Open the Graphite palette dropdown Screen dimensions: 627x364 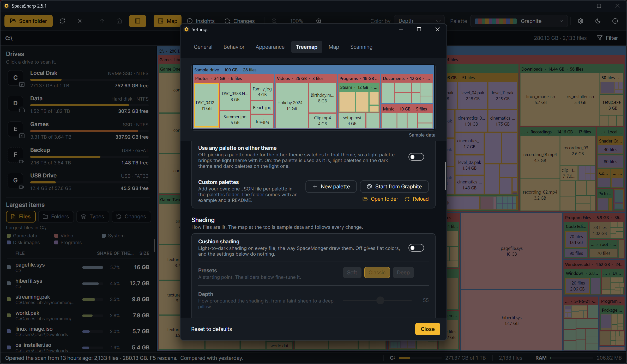(x=519, y=21)
